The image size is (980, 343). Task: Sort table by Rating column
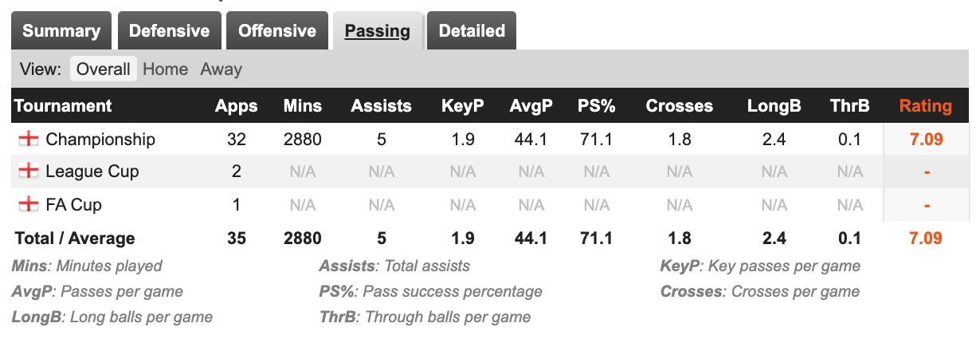coord(925,106)
